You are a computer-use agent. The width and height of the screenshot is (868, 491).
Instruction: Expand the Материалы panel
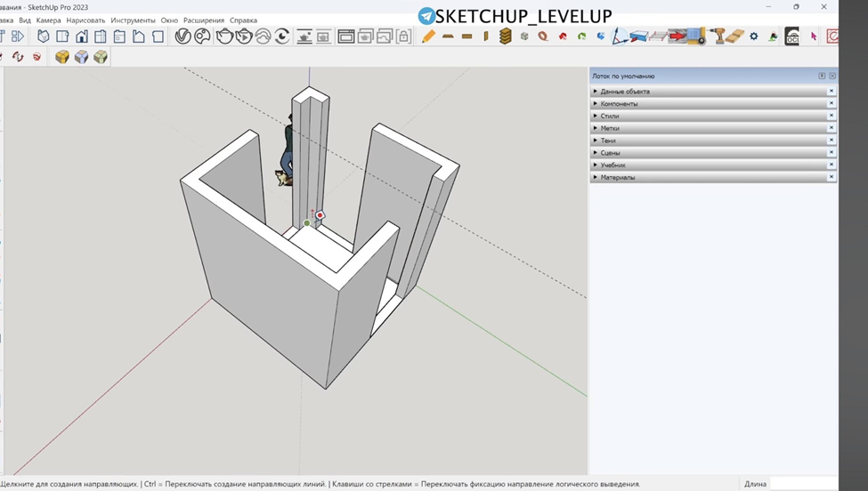714,178
